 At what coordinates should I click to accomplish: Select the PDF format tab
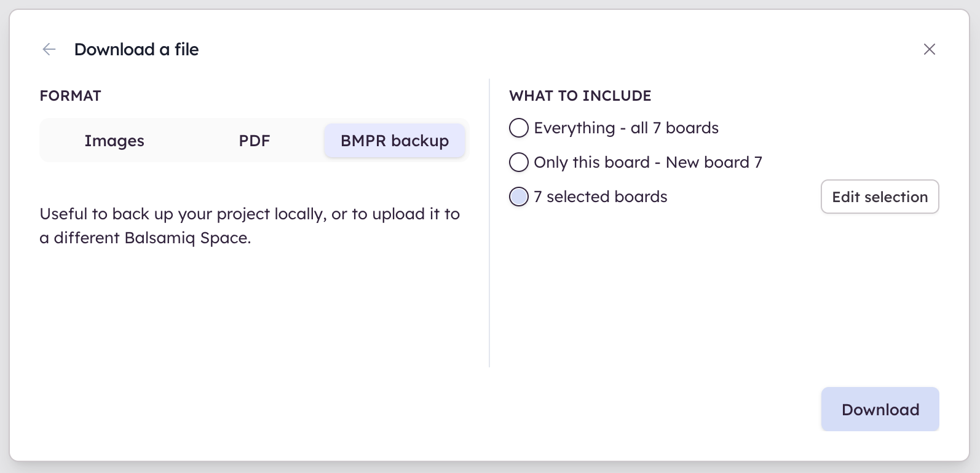coord(255,141)
